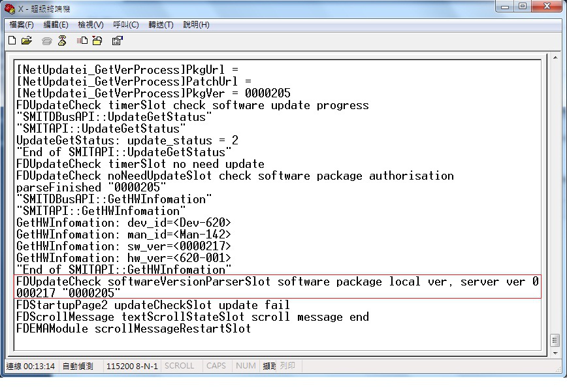
Task: Click the man_id=<Man-142> line
Action: click(123, 235)
